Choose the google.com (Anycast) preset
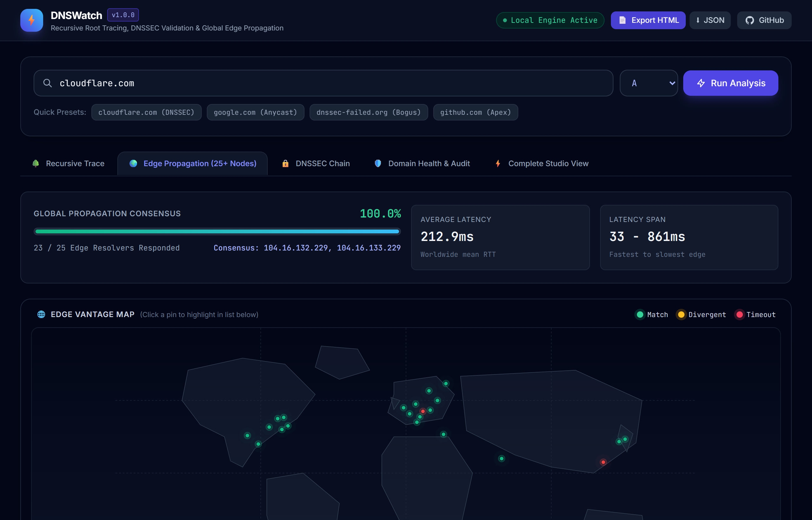The height and width of the screenshot is (520, 812). (255, 112)
